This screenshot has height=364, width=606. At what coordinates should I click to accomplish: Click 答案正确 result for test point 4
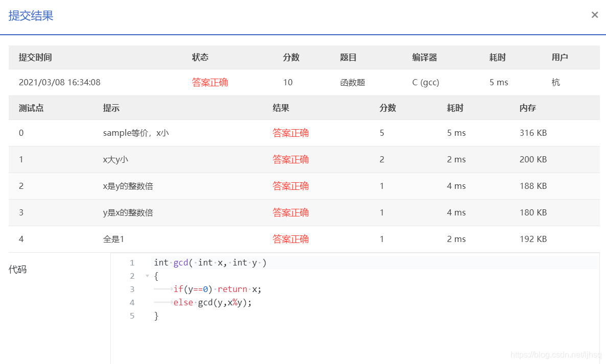click(x=291, y=239)
